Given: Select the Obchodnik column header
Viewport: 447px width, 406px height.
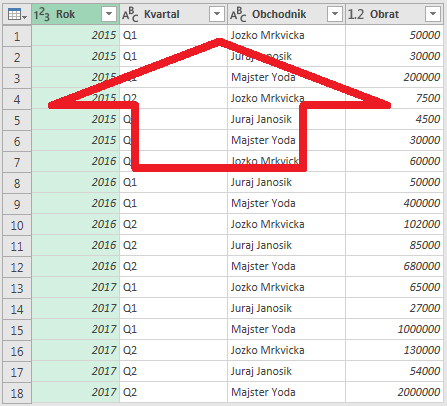Looking at the screenshot, I should 286,14.
